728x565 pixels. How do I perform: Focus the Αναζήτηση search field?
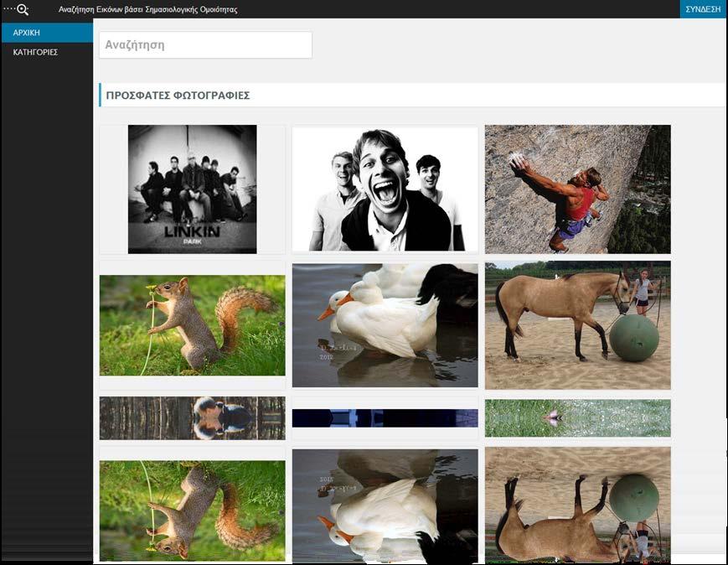coord(206,45)
